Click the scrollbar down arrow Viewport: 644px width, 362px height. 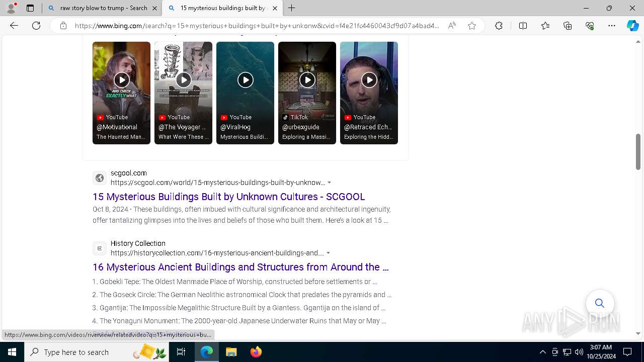click(x=638, y=333)
